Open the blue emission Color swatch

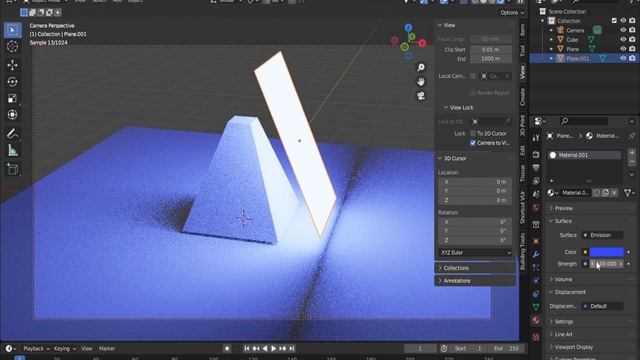point(607,252)
